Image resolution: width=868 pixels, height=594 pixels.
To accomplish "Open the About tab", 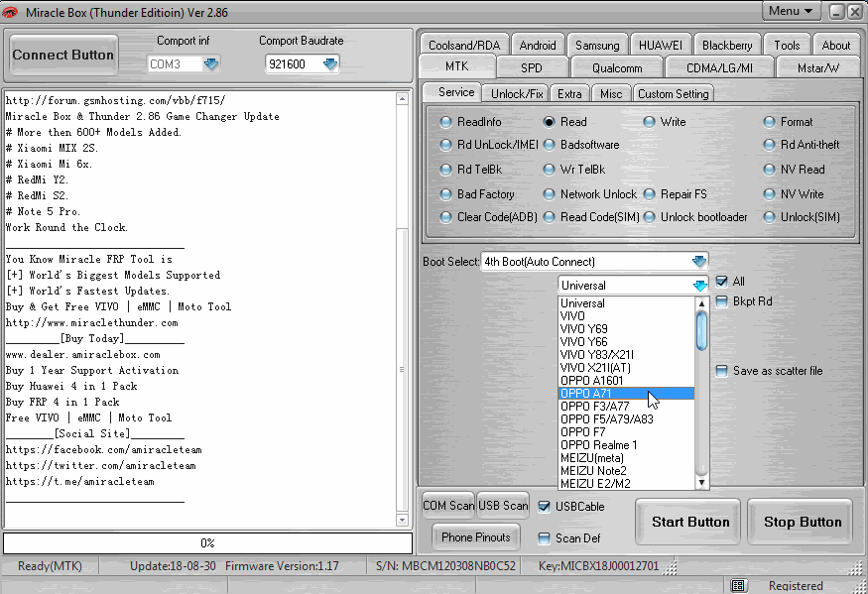I will point(835,46).
